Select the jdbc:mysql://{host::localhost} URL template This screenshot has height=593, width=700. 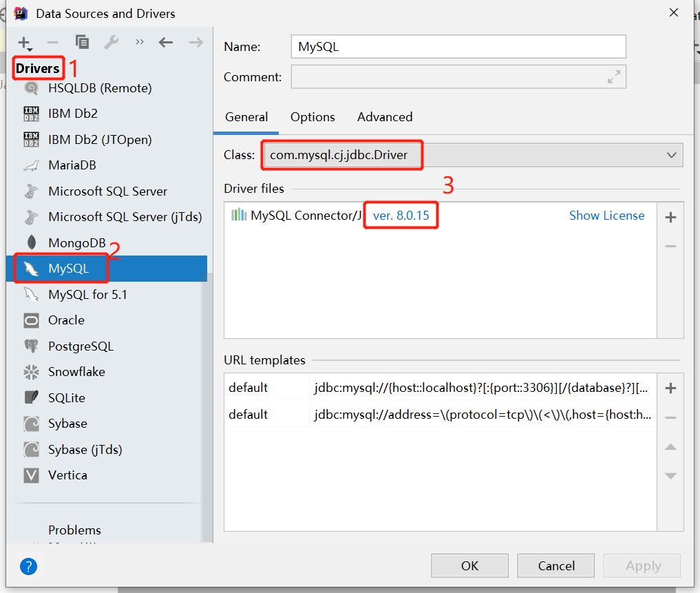[x=441, y=388]
